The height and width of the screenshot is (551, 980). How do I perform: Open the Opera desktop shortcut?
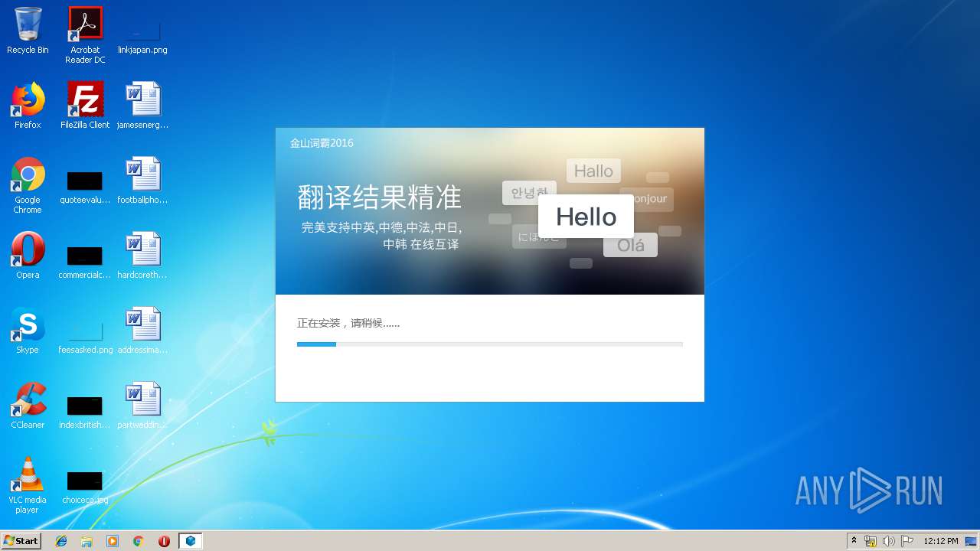[x=28, y=256]
